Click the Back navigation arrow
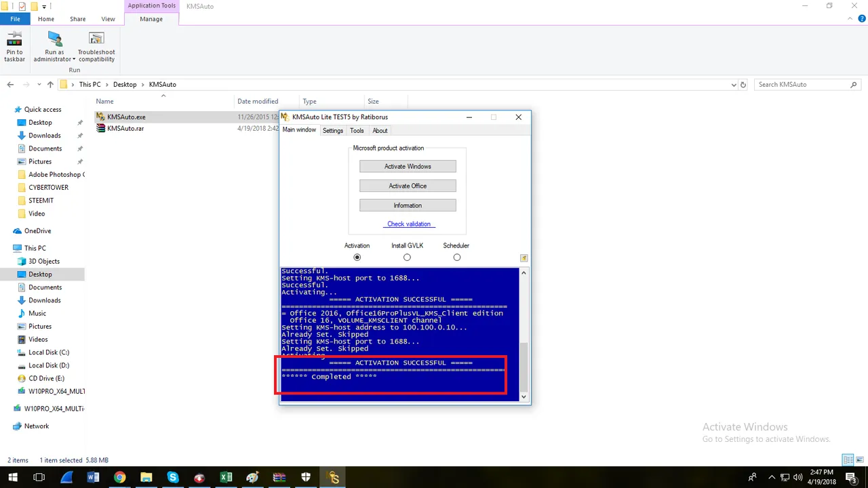Viewport: 868px width, 488px height. (x=10, y=85)
